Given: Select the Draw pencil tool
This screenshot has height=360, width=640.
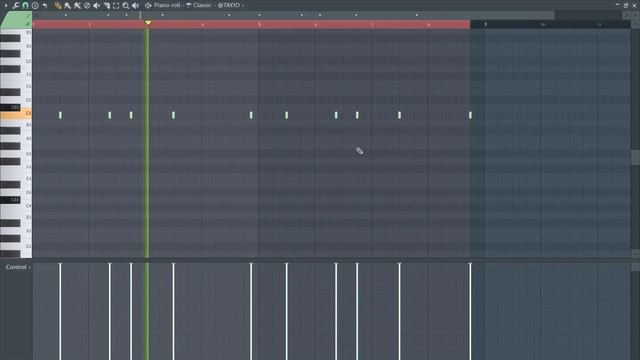Looking at the screenshot, I should click(x=58, y=5).
